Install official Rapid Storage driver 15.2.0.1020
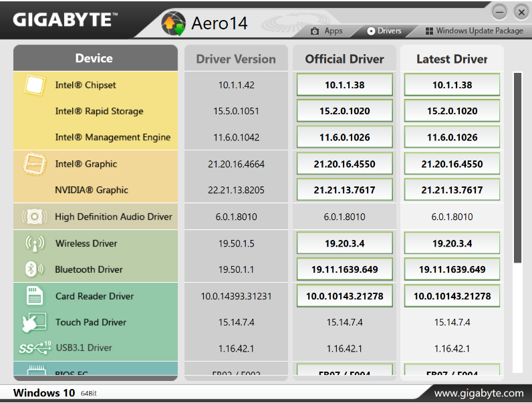The width and height of the screenshot is (532, 403). (x=344, y=111)
